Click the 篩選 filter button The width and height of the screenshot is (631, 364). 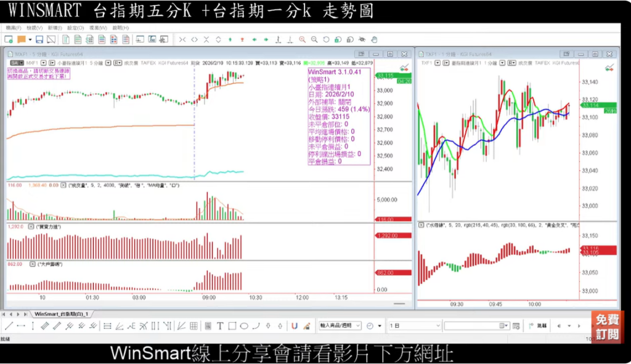point(537,326)
